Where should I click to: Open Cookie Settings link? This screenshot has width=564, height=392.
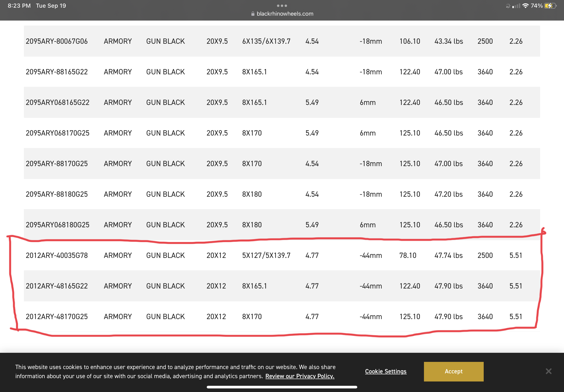click(x=385, y=371)
